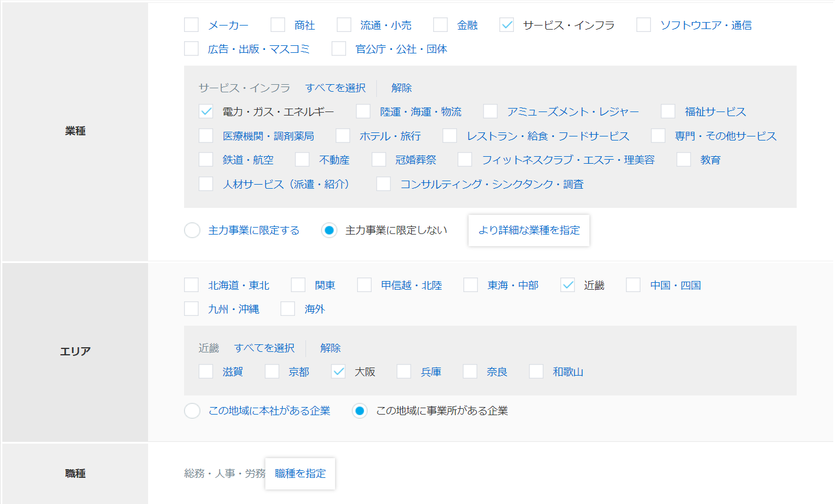The width and height of the screenshot is (835, 504).
Task: Enable the 関東 region checkbox
Action: pos(297,285)
